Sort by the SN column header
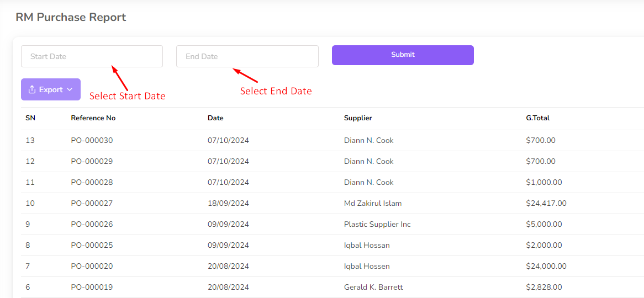644x298 pixels. coord(30,118)
